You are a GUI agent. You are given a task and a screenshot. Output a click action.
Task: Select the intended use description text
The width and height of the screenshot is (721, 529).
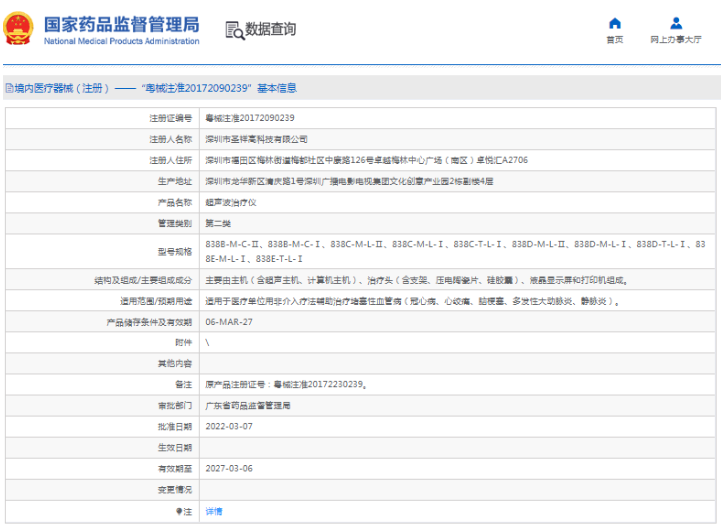click(x=412, y=301)
